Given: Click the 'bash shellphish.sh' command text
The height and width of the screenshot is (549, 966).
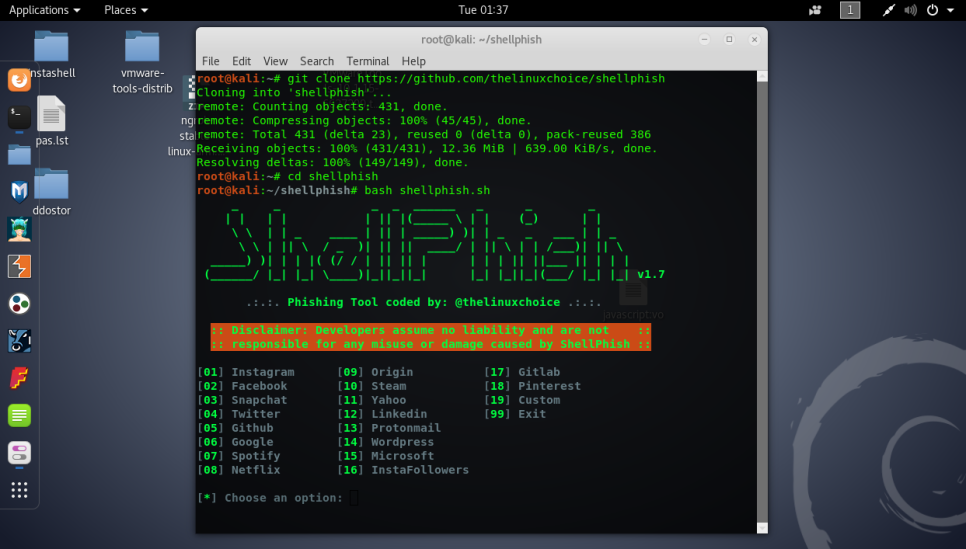Looking at the screenshot, I should pos(428,190).
